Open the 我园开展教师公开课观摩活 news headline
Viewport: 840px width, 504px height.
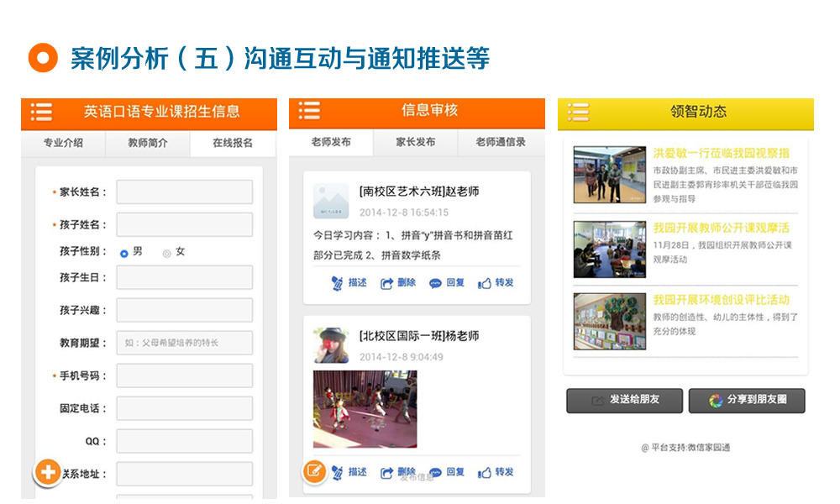coord(722,228)
